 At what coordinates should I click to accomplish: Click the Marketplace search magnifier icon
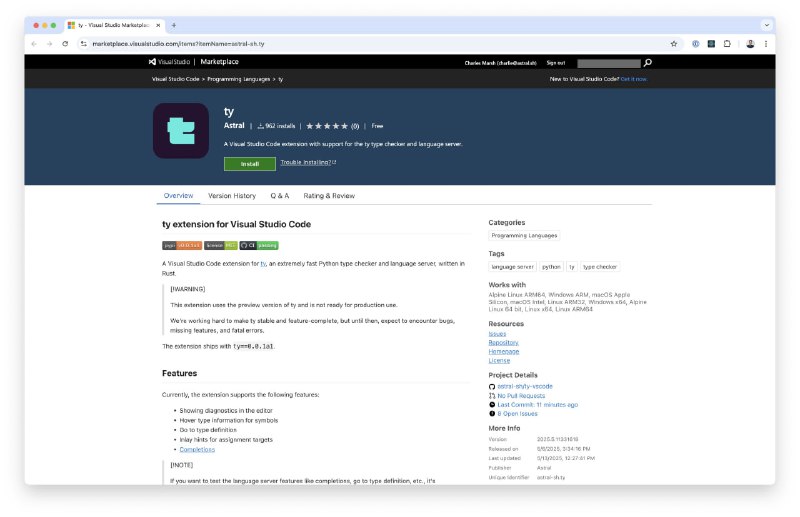pos(647,63)
